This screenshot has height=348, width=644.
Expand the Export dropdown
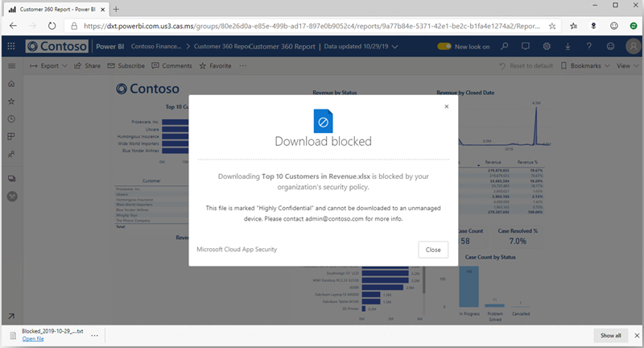tap(48, 65)
